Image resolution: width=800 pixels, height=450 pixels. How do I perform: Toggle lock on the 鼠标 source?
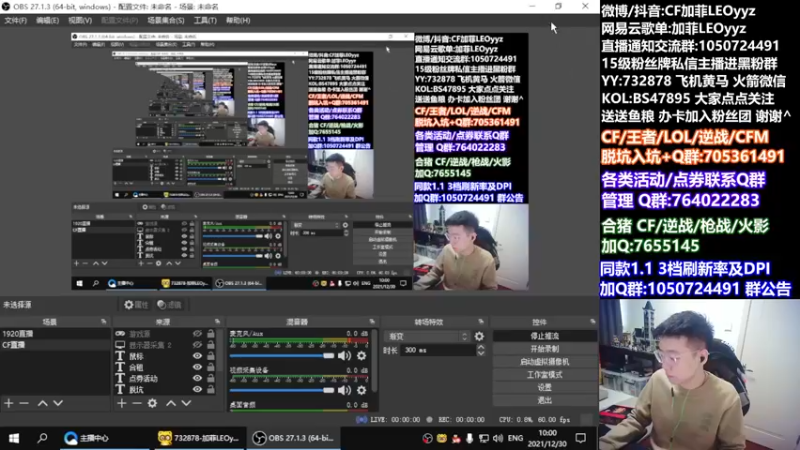coord(211,356)
